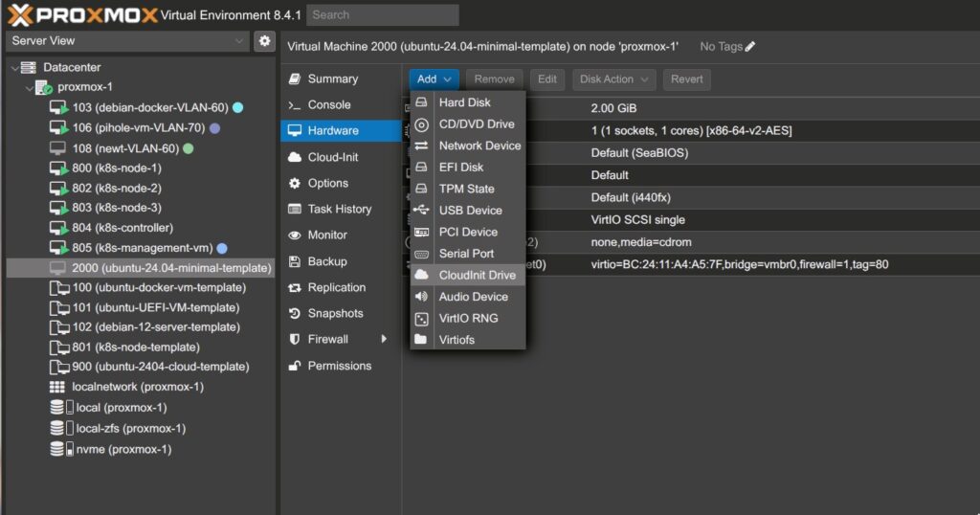The image size is (980, 515).
Task: Click the VirtIO RNG dice icon
Action: tap(421, 319)
